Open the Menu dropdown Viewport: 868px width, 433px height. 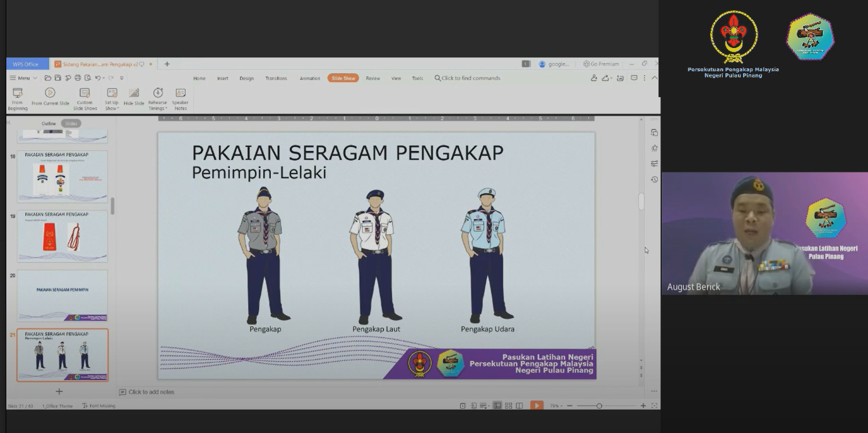pos(23,78)
